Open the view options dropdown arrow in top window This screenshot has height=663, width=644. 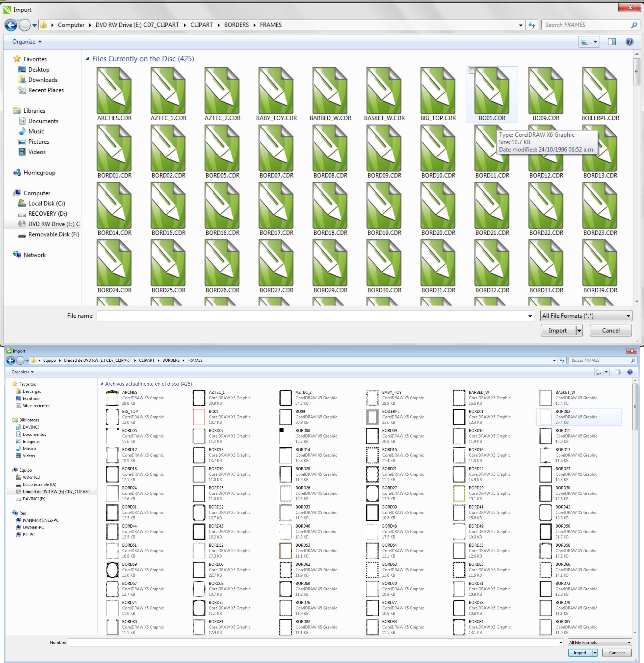tap(596, 42)
